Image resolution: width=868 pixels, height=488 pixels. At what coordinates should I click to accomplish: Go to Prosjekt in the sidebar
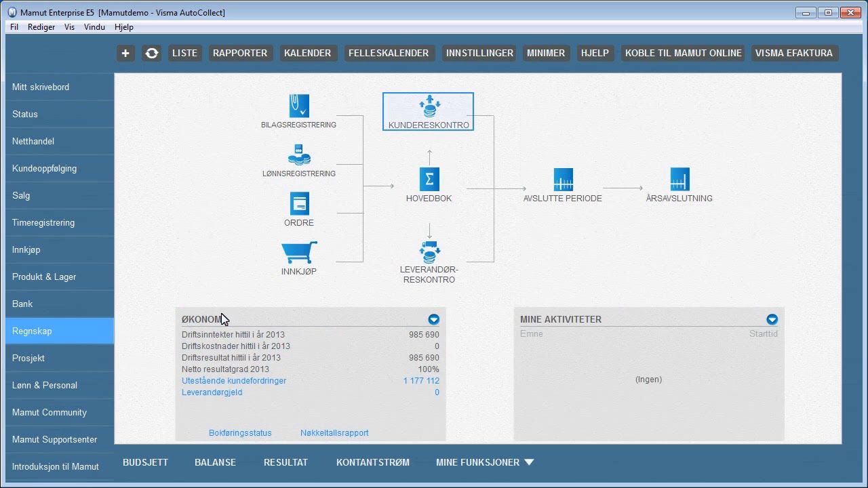60,358
